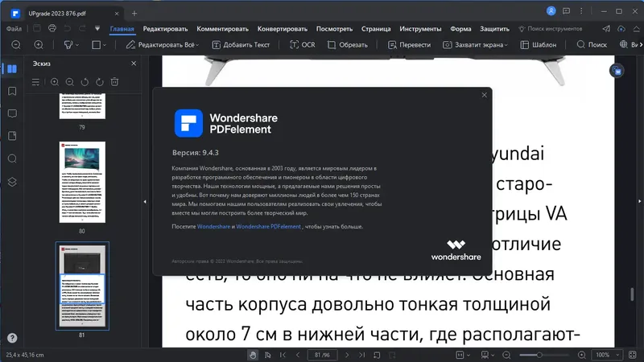
Task: Collapse left panel with arrow handle
Action: point(145,202)
